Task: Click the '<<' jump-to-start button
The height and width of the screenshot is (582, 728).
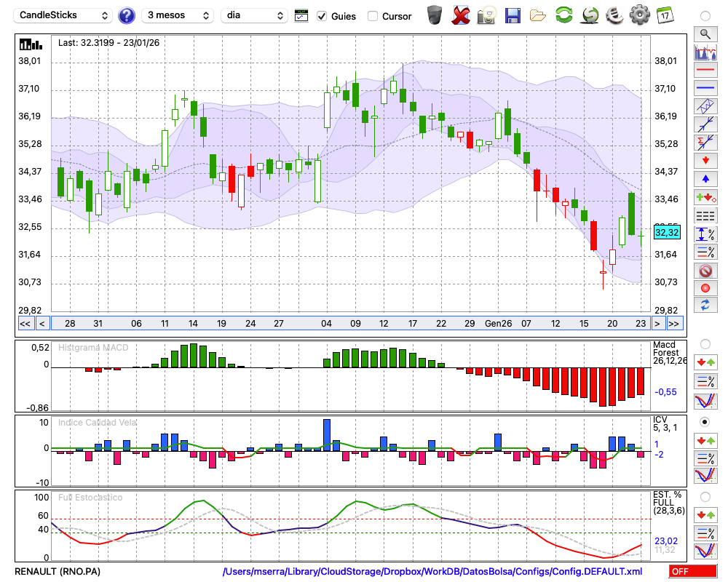Action: point(25,324)
